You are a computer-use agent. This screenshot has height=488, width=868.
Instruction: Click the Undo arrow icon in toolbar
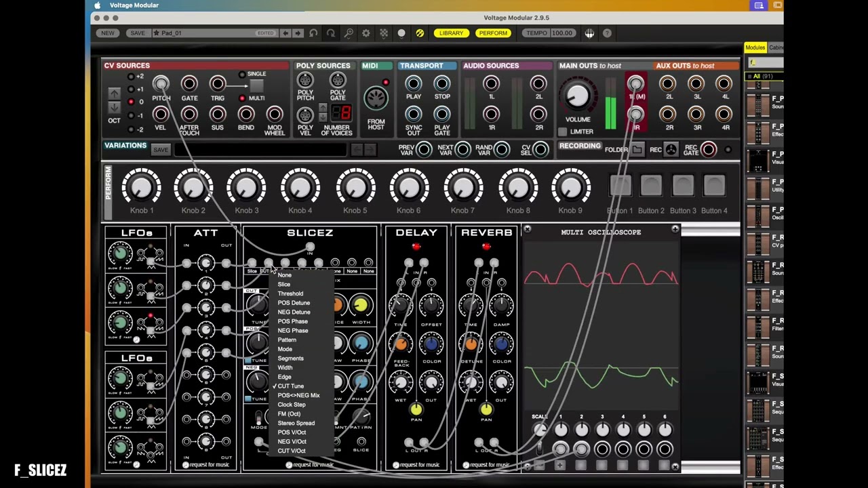(313, 33)
